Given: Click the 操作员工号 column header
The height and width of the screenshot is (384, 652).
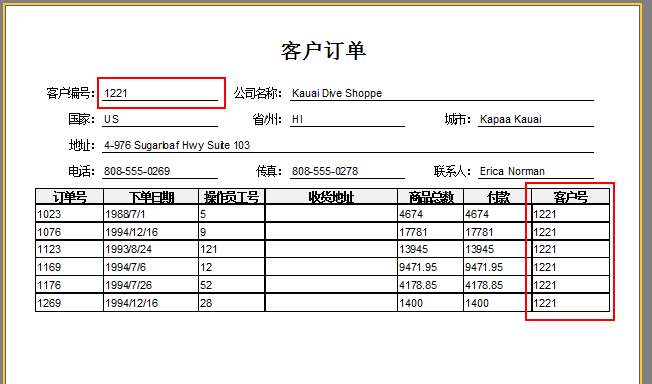Looking at the screenshot, I should [x=232, y=196].
